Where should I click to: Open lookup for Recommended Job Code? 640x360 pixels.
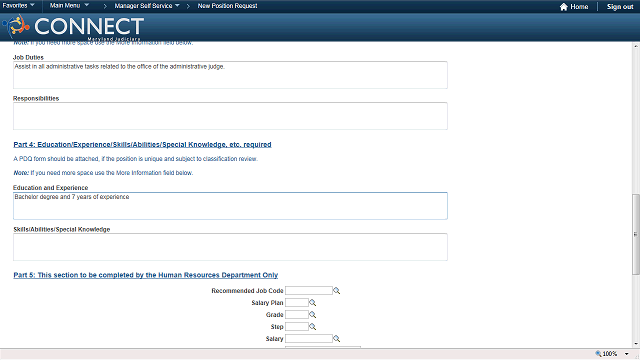[337, 291]
